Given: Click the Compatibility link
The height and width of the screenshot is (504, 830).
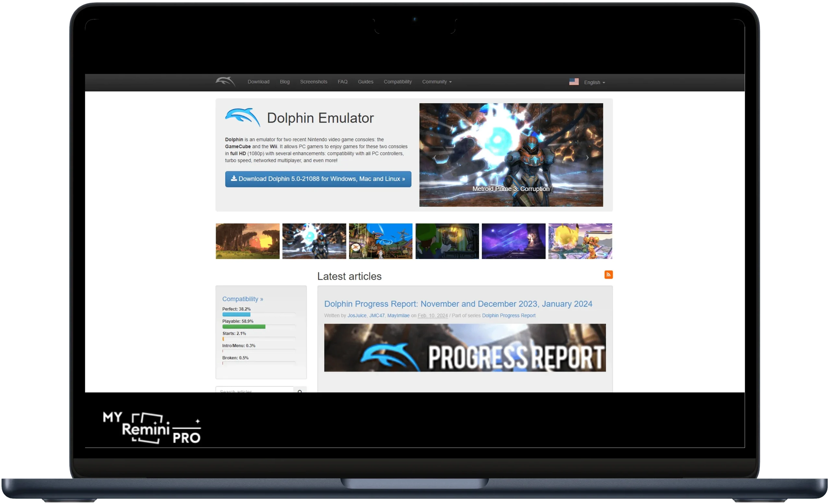Looking at the screenshot, I should pos(397,82).
